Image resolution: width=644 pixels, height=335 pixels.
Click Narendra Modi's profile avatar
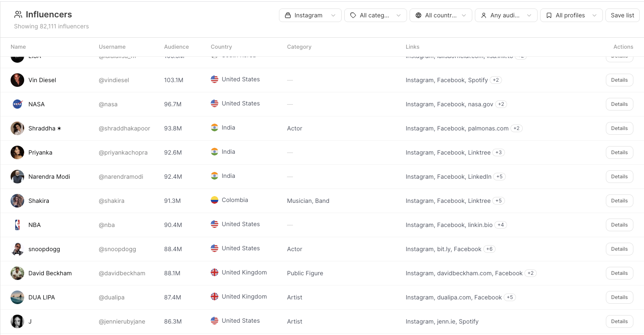pyautogui.click(x=17, y=177)
